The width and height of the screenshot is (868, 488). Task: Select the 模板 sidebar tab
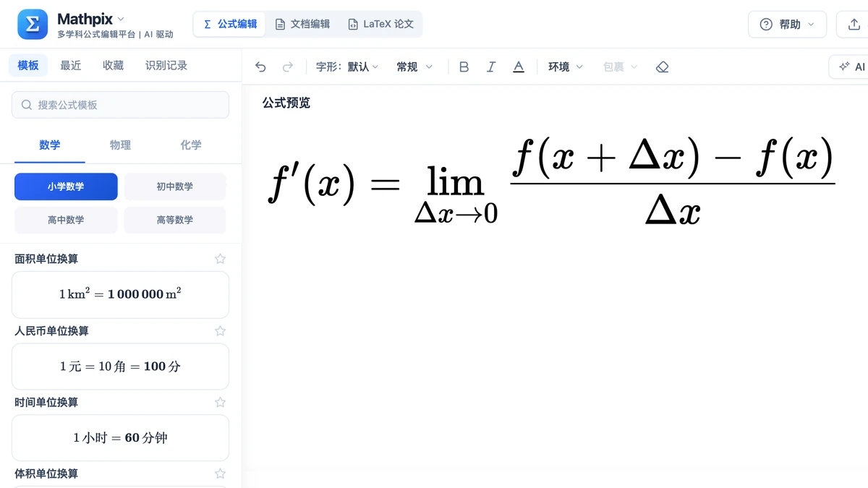point(28,65)
